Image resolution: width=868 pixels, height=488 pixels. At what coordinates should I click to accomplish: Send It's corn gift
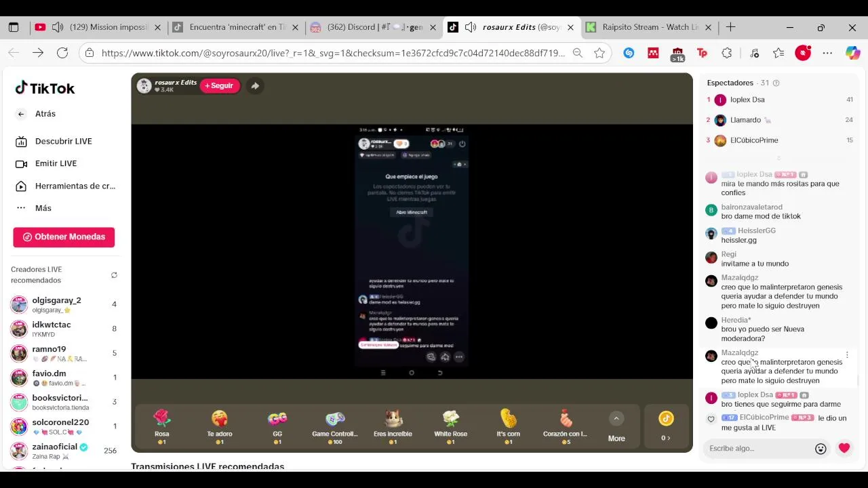coord(509,427)
